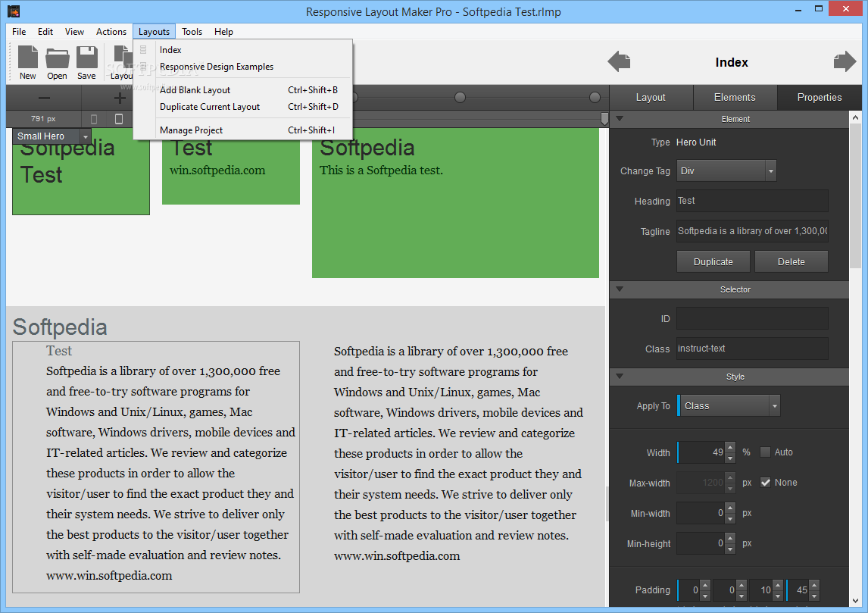The image size is (868, 613).
Task: Increase Width value with up arrow
Action: click(730, 447)
